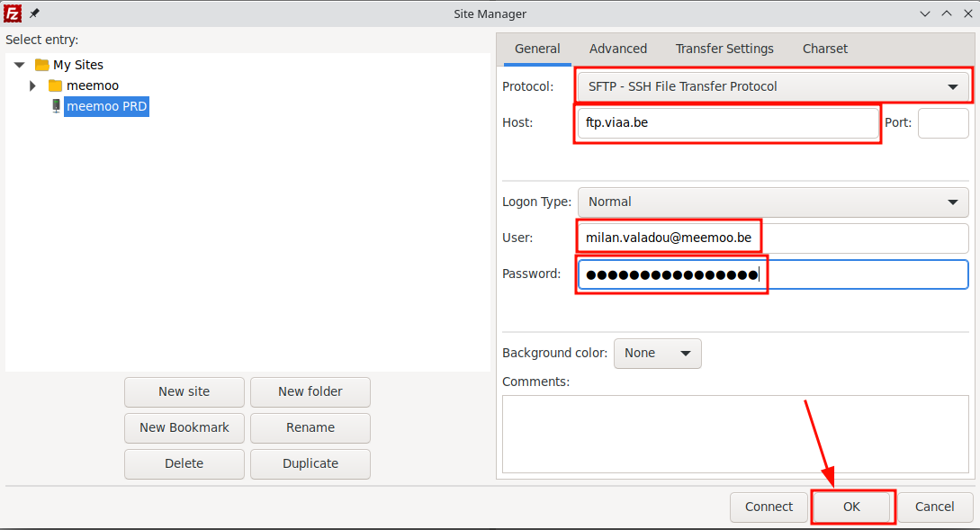Select the meemoo folder label

click(x=93, y=85)
